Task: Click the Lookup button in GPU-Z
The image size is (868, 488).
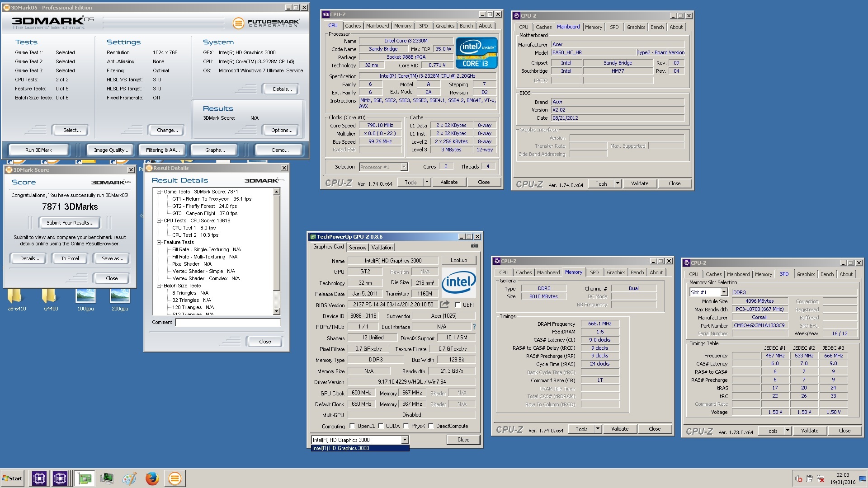Action: pyautogui.click(x=459, y=260)
